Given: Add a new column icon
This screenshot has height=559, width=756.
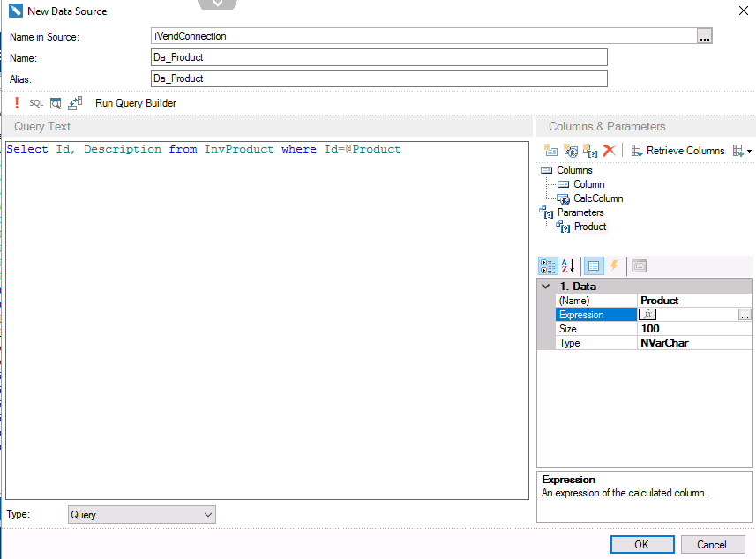Looking at the screenshot, I should point(550,151).
